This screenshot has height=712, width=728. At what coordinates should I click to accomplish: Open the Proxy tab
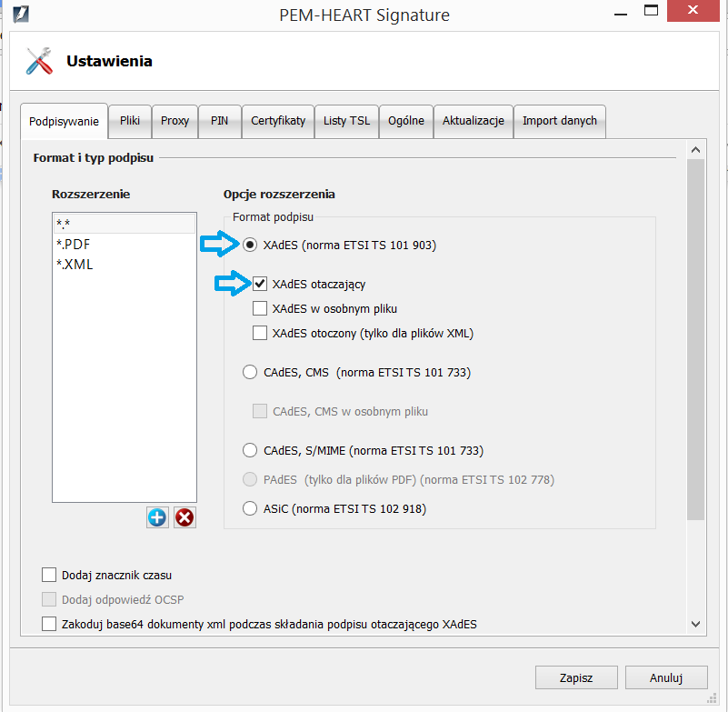point(175,121)
